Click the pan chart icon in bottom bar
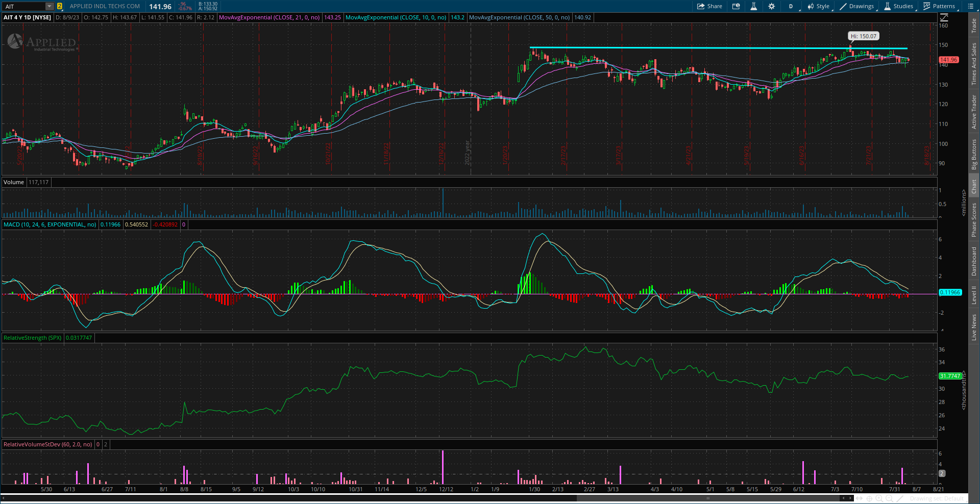Viewport: 980px width, 504px height. (x=859, y=498)
